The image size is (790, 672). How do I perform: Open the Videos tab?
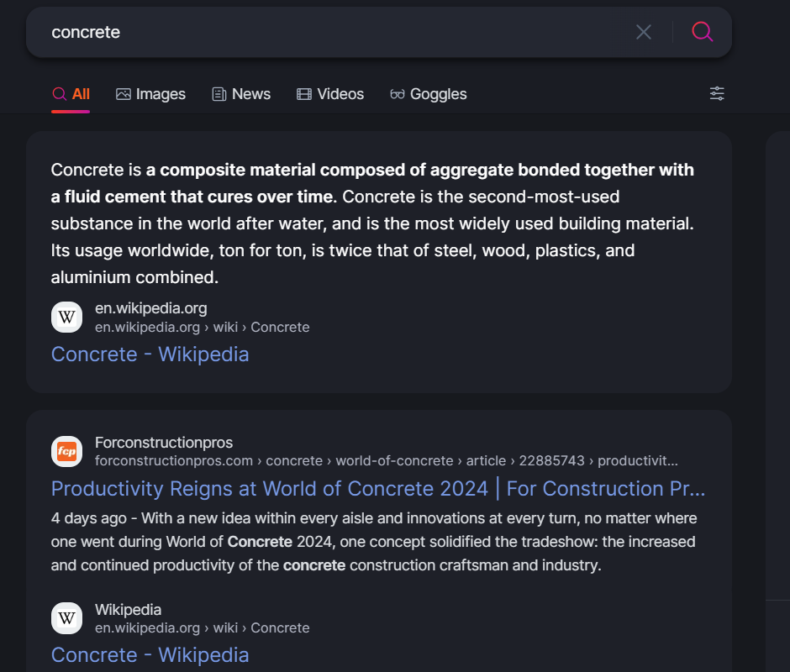[330, 94]
